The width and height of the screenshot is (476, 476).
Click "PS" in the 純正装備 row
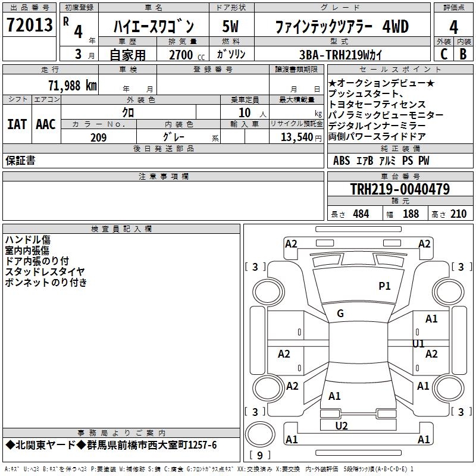coord(408,161)
